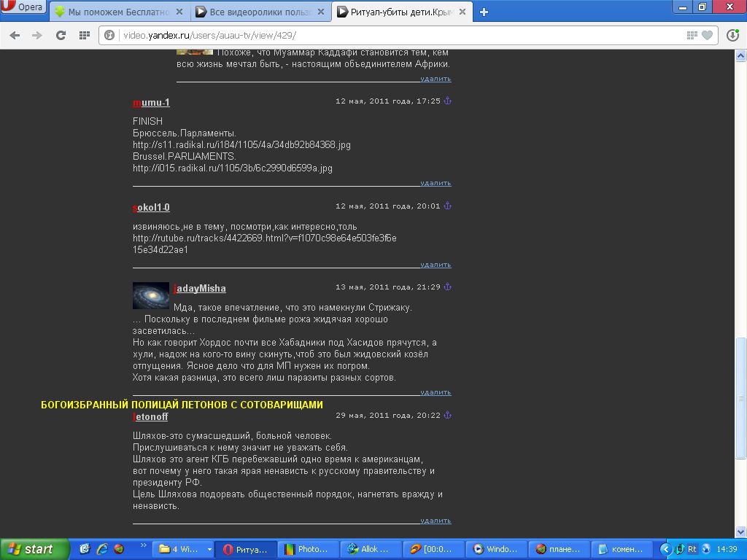Go back to the previous page
The image size is (747, 560).
coord(15,35)
